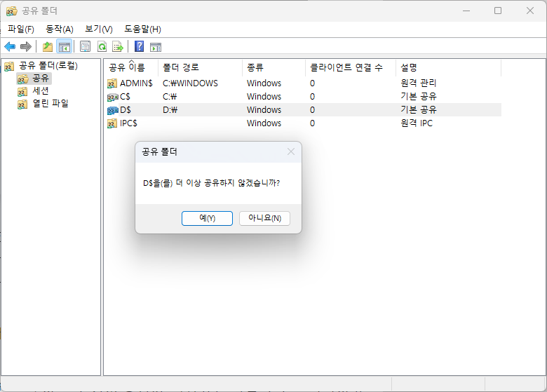Sort by 폴더 경로 column header
Image resolution: width=547 pixels, height=392 pixels.
click(x=201, y=67)
